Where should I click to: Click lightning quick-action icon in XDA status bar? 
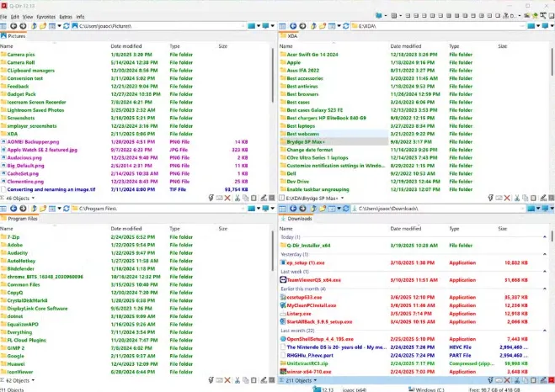[x=491, y=198]
